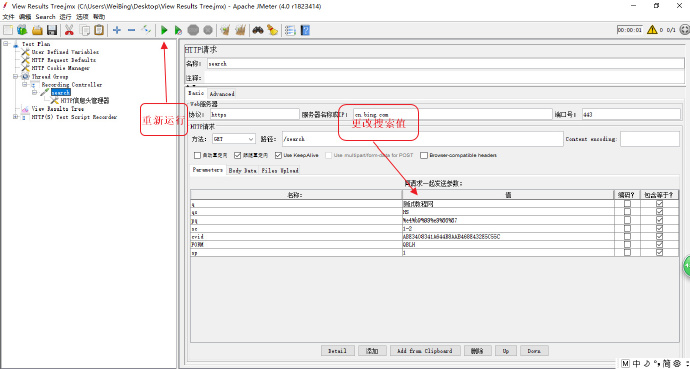Open the 运行 menu
The height and width of the screenshot is (369, 690).
click(65, 17)
